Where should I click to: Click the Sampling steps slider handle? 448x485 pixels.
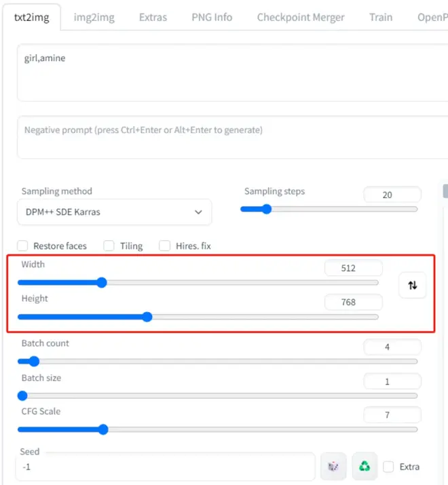[266, 209]
